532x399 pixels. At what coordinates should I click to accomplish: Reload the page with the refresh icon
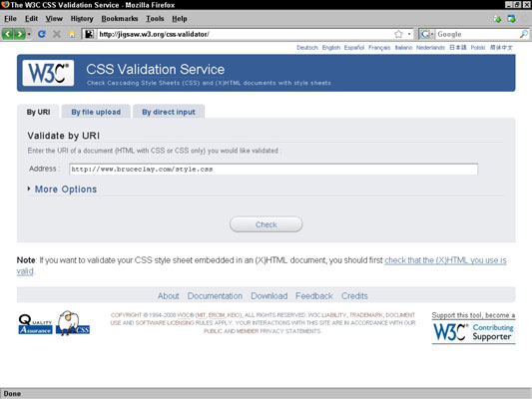click(42, 34)
